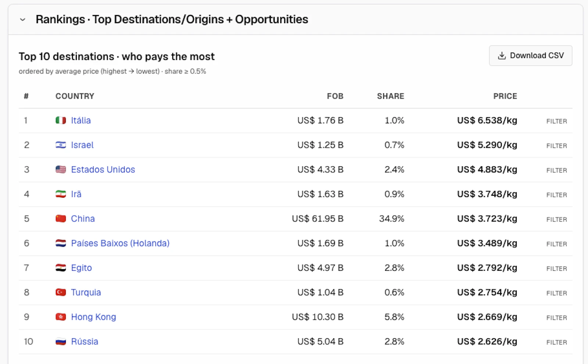Screen dimensions: 588x364
Task: Click the Russia flag icon
Action: (61, 342)
